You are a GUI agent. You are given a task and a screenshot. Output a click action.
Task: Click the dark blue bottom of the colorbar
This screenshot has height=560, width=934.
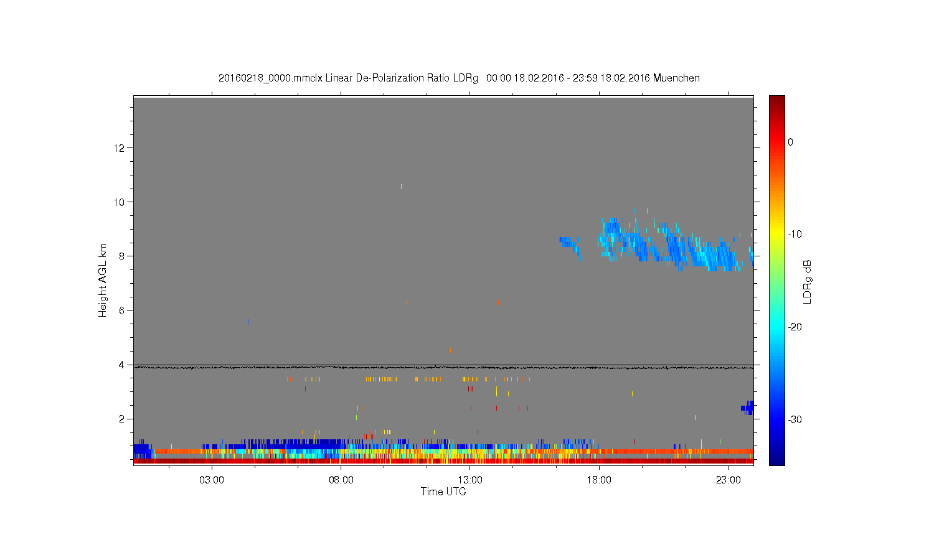pos(776,457)
